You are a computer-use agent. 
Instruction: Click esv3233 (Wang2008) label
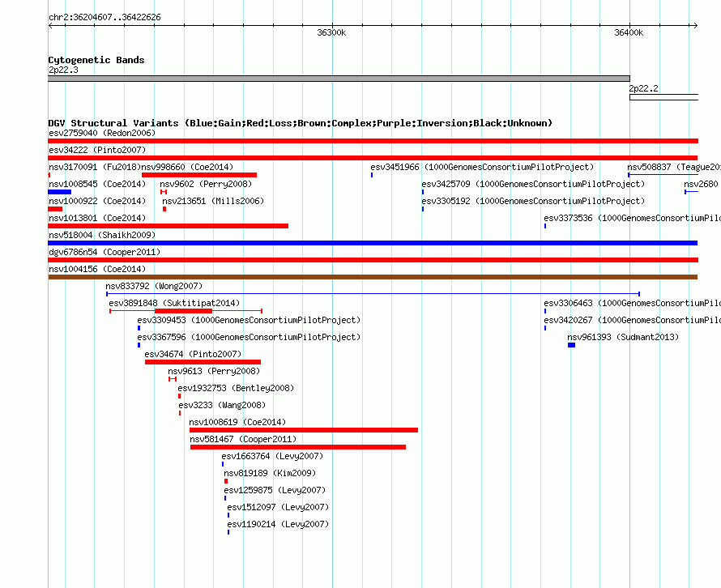222,405
